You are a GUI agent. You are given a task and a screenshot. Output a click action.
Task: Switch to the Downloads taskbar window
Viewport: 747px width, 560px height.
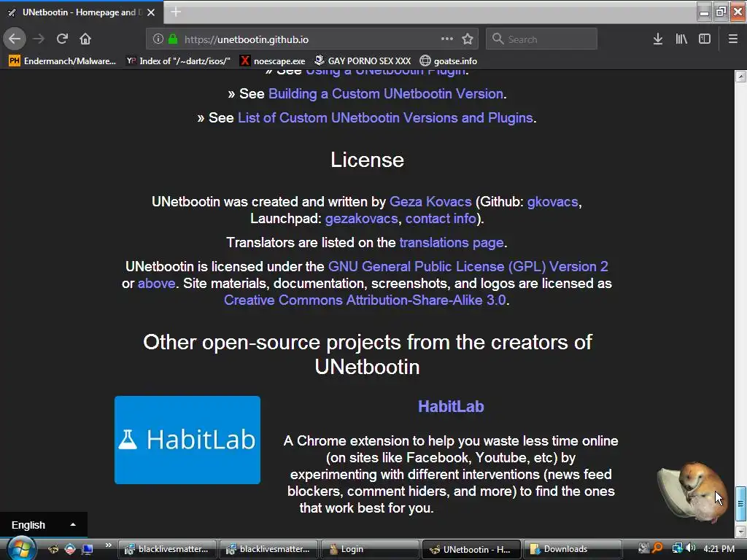pyautogui.click(x=573, y=549)
